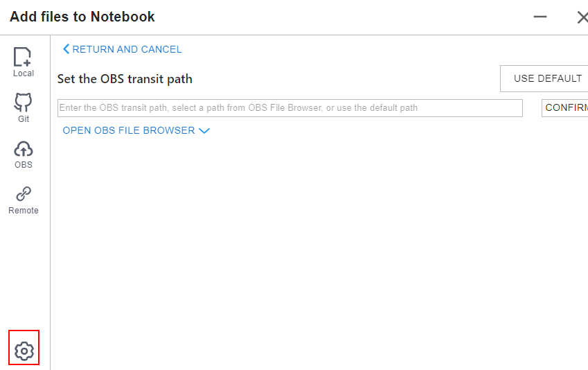
Task: Focus the OBS transit path input field
Action: point(290,108)
